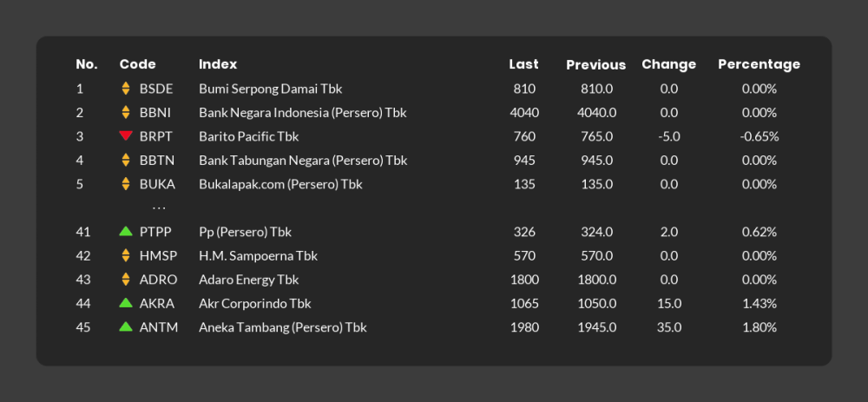Sort by the Change column header
Screen dimensions: 868x402
coord(668,65)
